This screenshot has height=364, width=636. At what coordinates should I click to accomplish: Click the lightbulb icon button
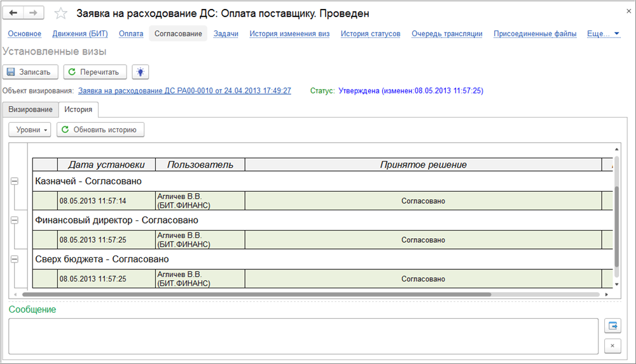(x=140, y=72)
